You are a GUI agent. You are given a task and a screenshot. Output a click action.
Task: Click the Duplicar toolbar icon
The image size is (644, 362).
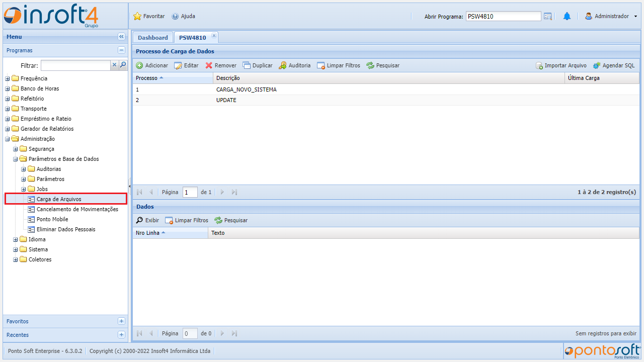(x=247, y=65)
